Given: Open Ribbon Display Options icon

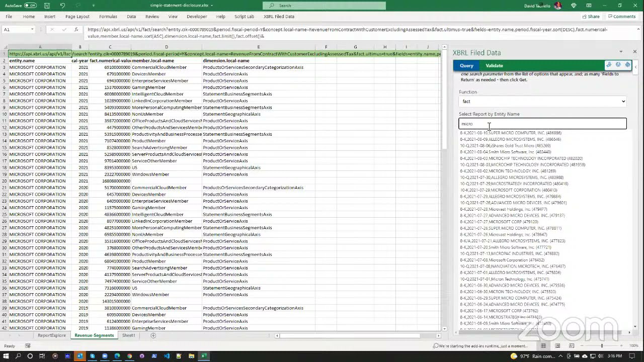Looking at the screenshot, I should pos(589,6).
